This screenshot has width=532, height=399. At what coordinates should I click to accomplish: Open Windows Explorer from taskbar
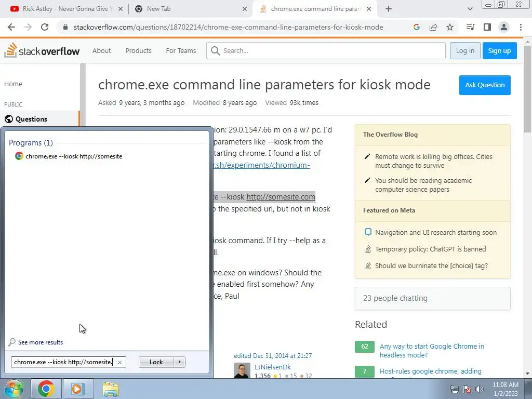click(111, 389)
